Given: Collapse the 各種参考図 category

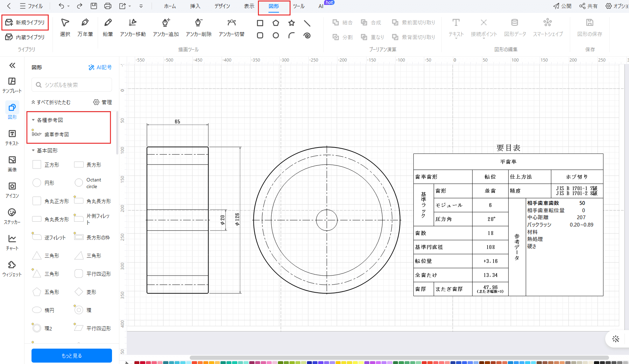Looking at the screenshot, I should 33,120.
